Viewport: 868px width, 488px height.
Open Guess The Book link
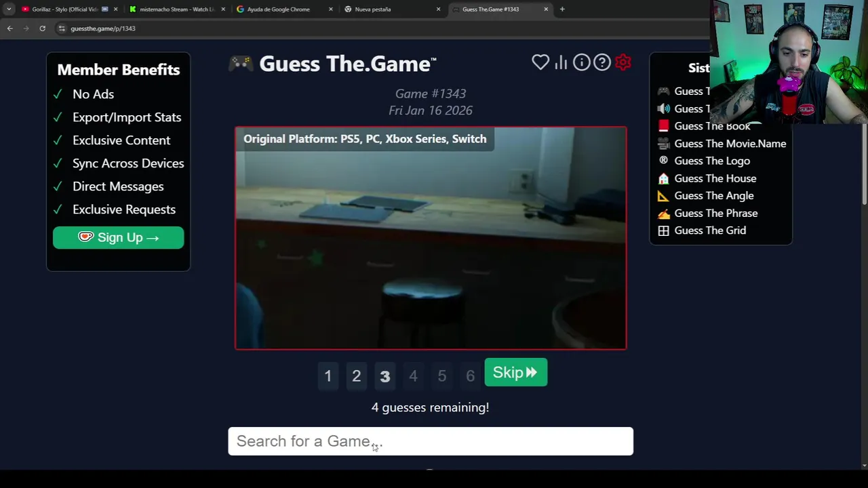712,126
